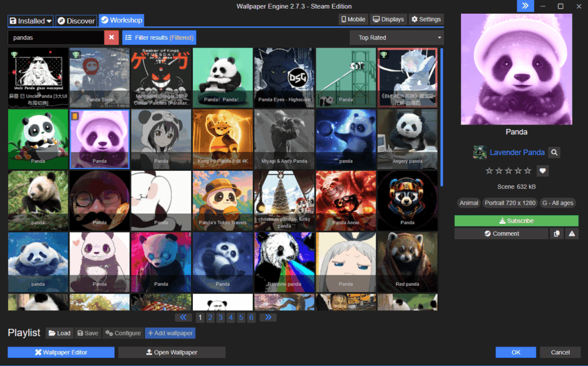Image resolution: width=588 pixels, height=366 pixels.
Task: Select the Workshop tab
Action: click(x=122, y=20)
